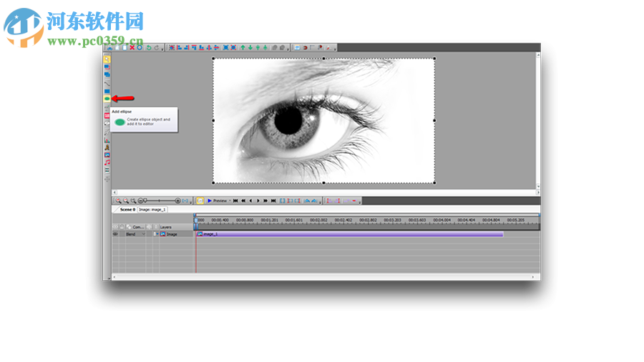Jump to the end of the timeline
The height and width of the screenshot is (362, 644).
coord(273,201)
